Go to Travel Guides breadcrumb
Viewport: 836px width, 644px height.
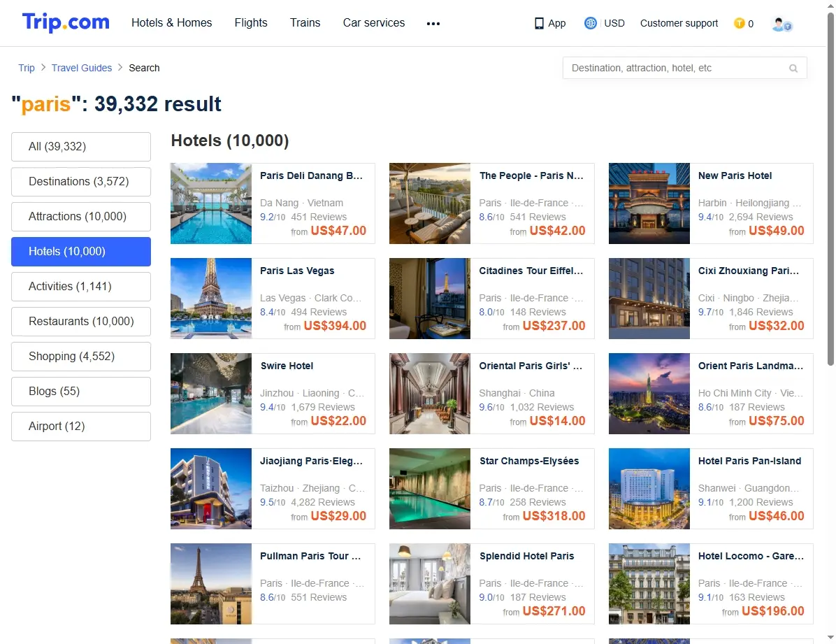point(82,68)
